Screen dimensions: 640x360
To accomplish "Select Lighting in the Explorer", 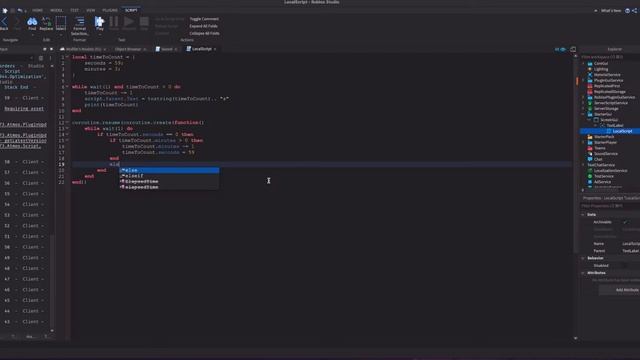I will (x=601, y=69).
